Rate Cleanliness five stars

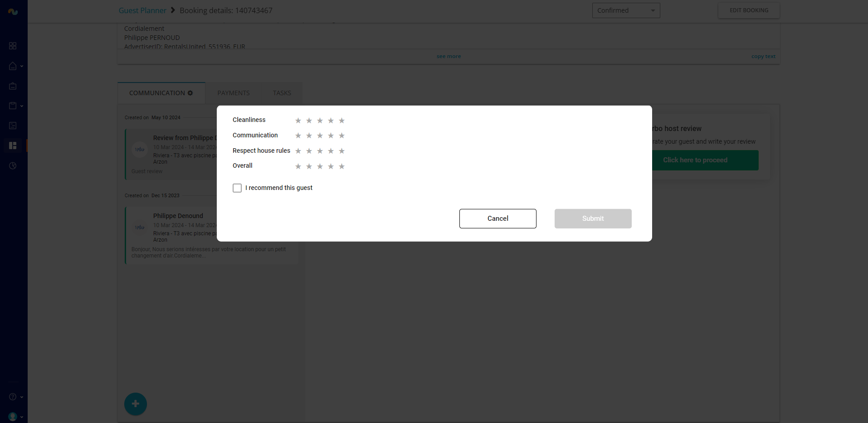pyautogui.click(x=341, y=121)
